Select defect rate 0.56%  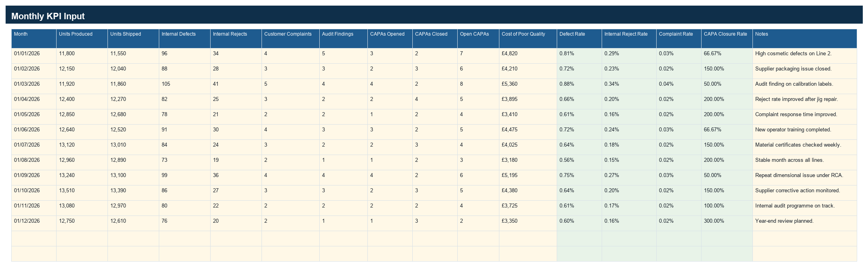click(x=580, y=163)
